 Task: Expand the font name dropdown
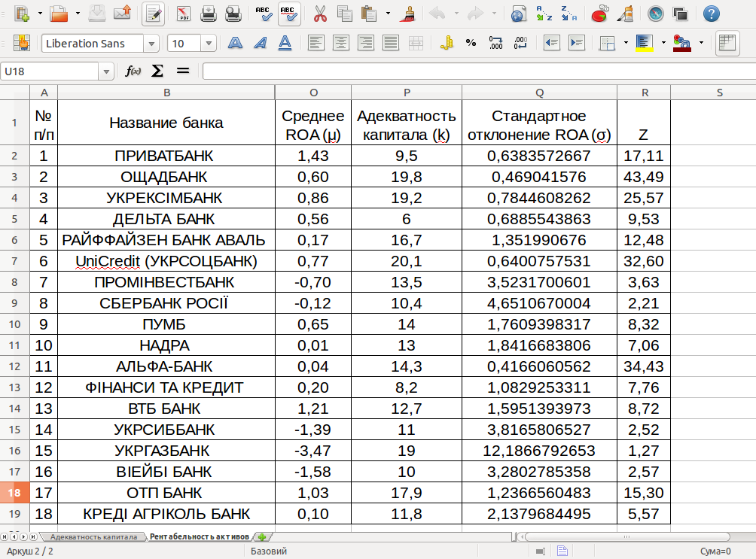[x=152, y=44]
